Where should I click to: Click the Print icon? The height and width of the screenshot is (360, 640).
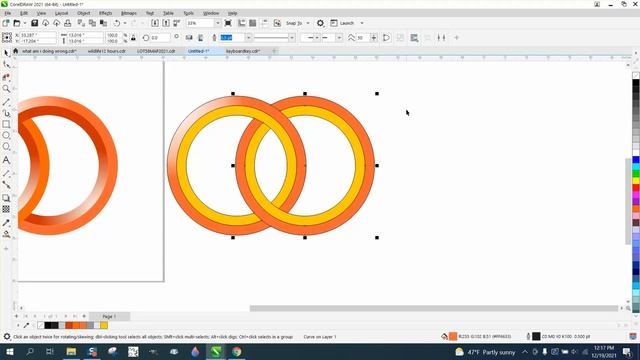click(x=68, y=23)
